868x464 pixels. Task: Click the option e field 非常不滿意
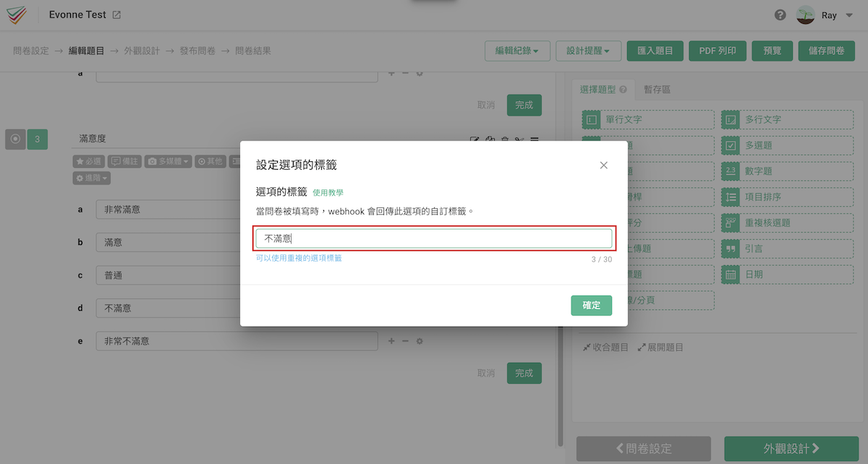tap(237, 341)
